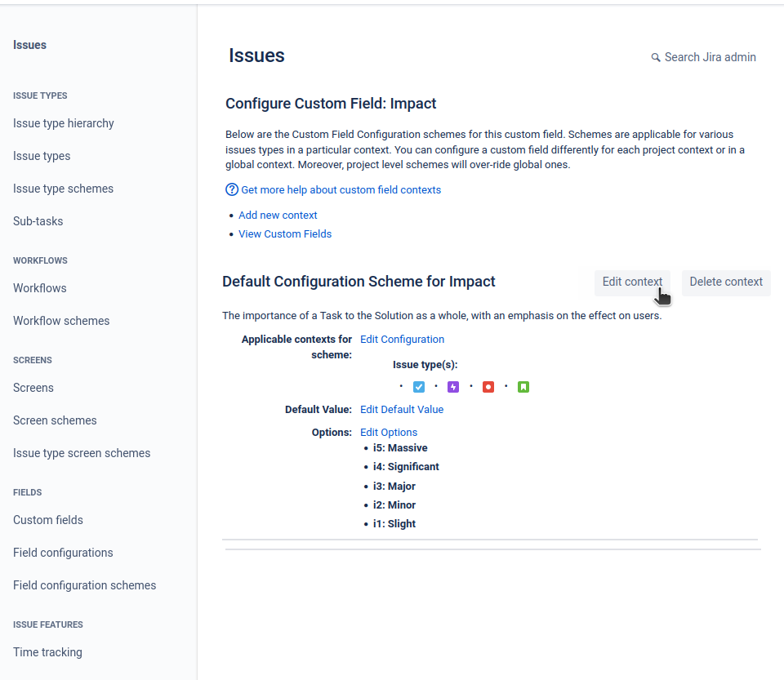
Task: Open Issue type hierarchy in sidebar
Action: click(64, 123)
